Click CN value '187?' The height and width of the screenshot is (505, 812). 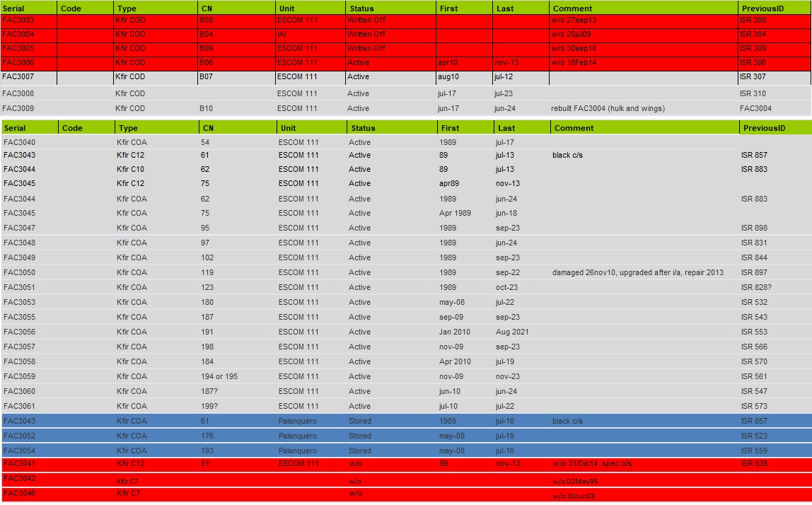[x=209, y=392]
